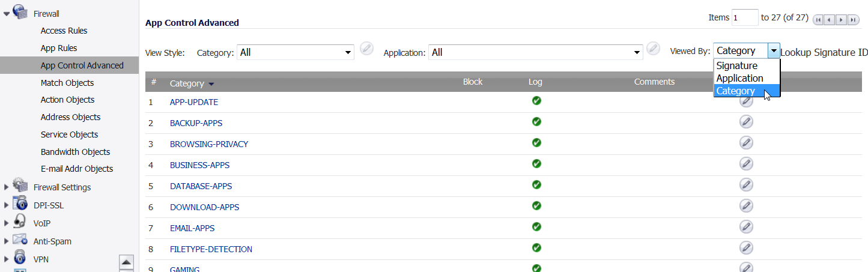Open the DOWNLOAD-APPS category link

204,207
